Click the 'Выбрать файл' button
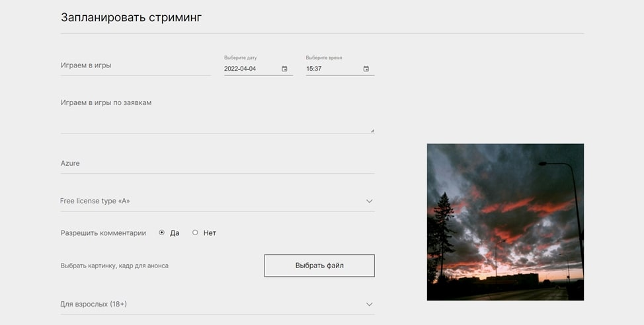644x325 pixels. [x=319, y=266]
